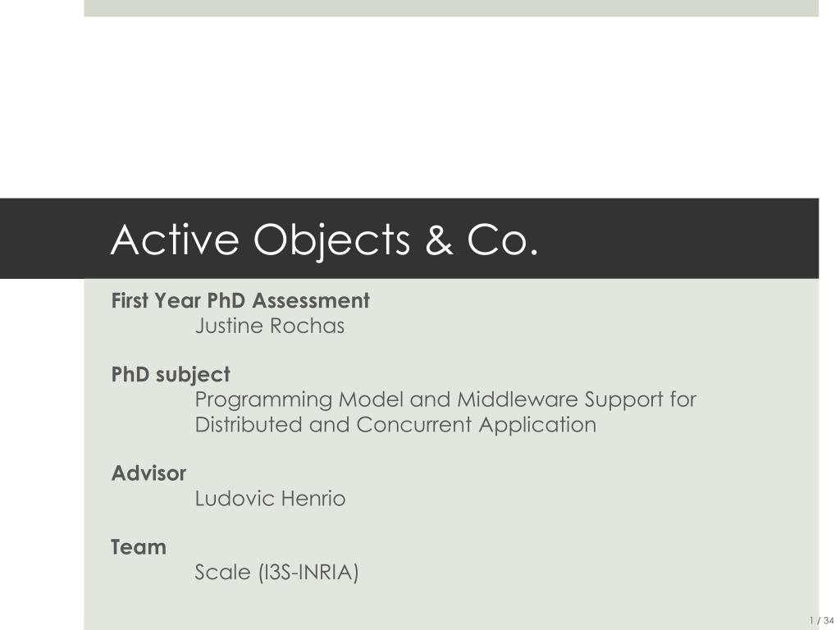
Task: Click the light gray bar at slide top
Action: click(451, 8)
